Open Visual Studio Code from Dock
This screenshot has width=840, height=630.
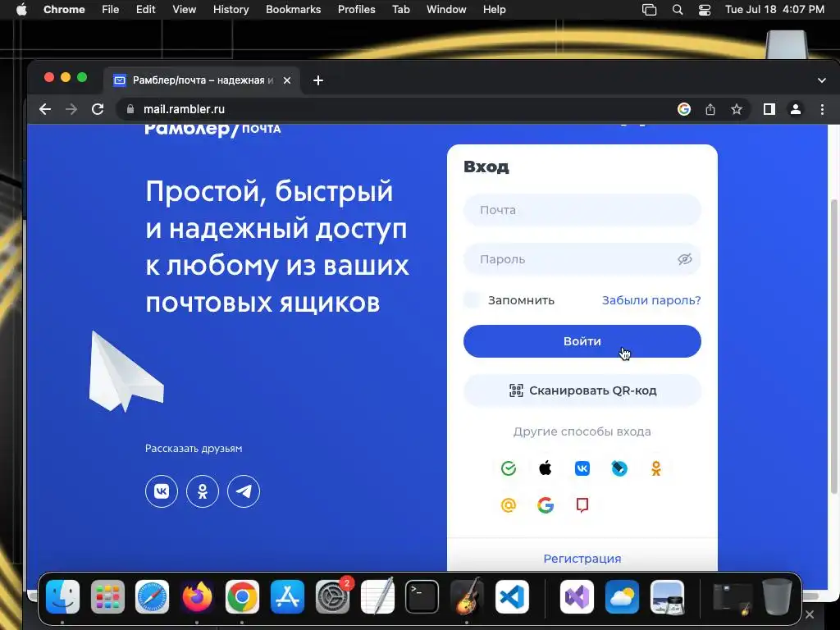[x=512, y=597]
